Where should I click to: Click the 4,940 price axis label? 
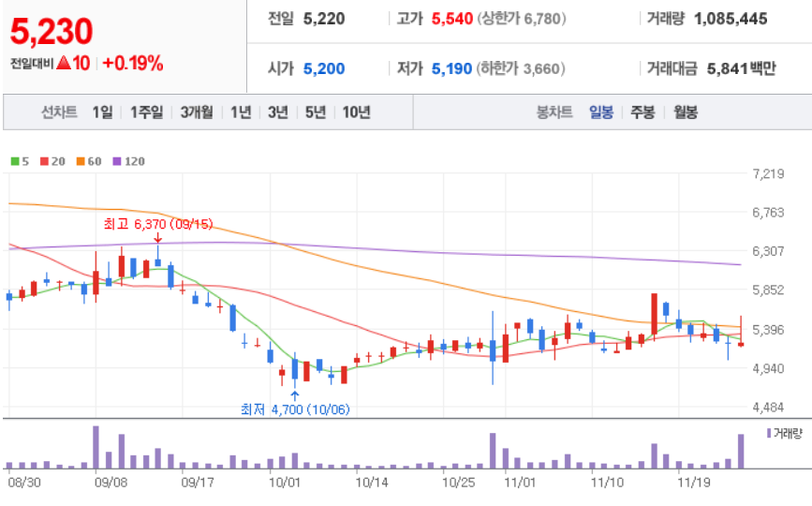[x=769, y=368]
